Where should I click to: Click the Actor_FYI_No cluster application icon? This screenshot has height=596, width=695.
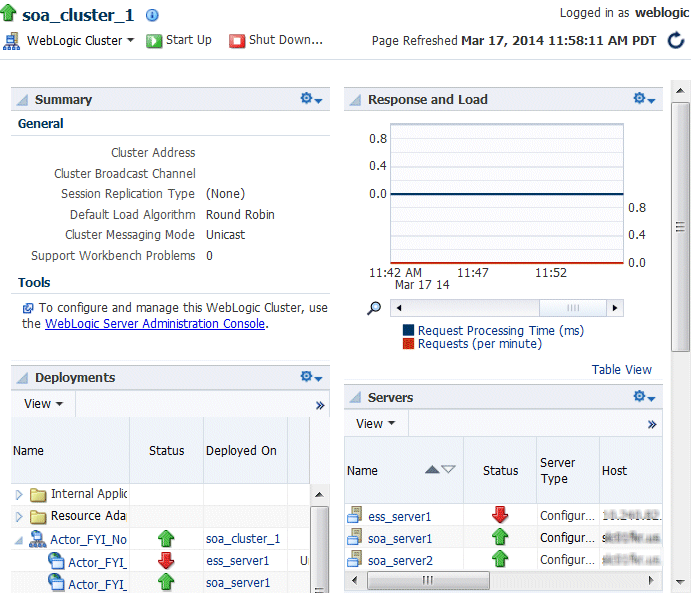tap(38, 539)
